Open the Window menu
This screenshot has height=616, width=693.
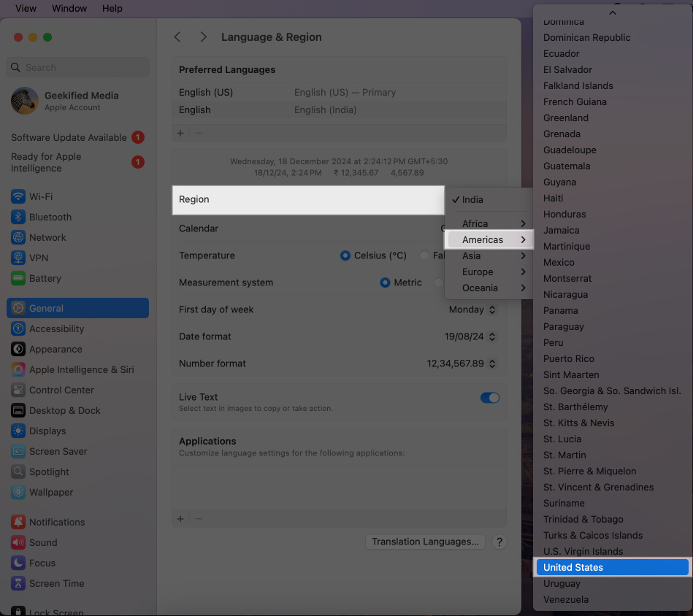click(69, 8)
